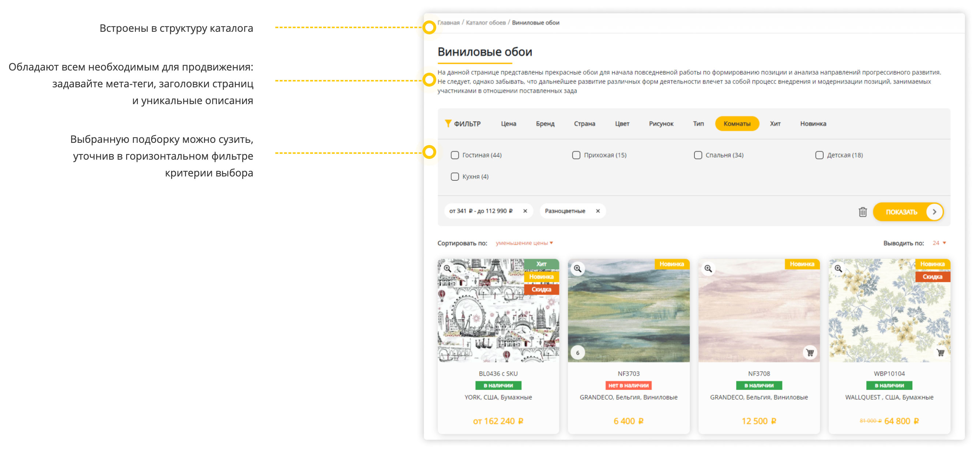The width and height of the screenshot is (980, 453).
Task: Check the Гостиная room checkbox
Action: (x=455, y=155)
